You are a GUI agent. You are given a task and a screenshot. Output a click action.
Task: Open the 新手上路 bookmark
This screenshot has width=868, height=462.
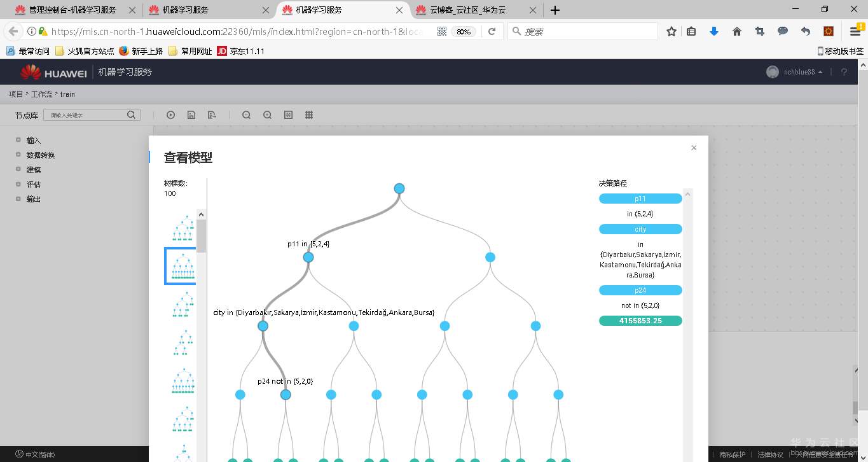pyautogui.click(x=141, y=51)
